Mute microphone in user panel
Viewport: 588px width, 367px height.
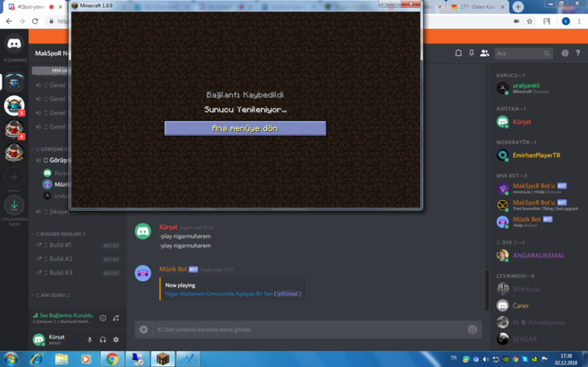click(x=90, y=339)
